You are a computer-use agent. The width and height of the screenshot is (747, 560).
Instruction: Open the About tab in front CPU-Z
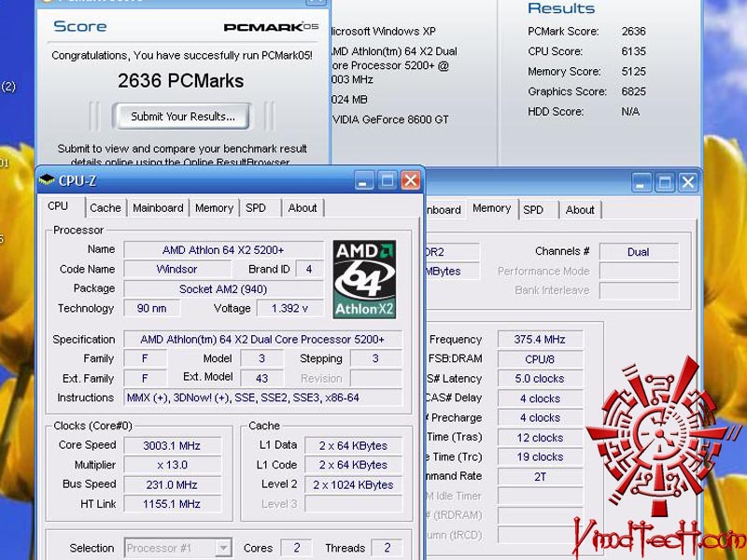pyautogui.click(x=303, y=208)
